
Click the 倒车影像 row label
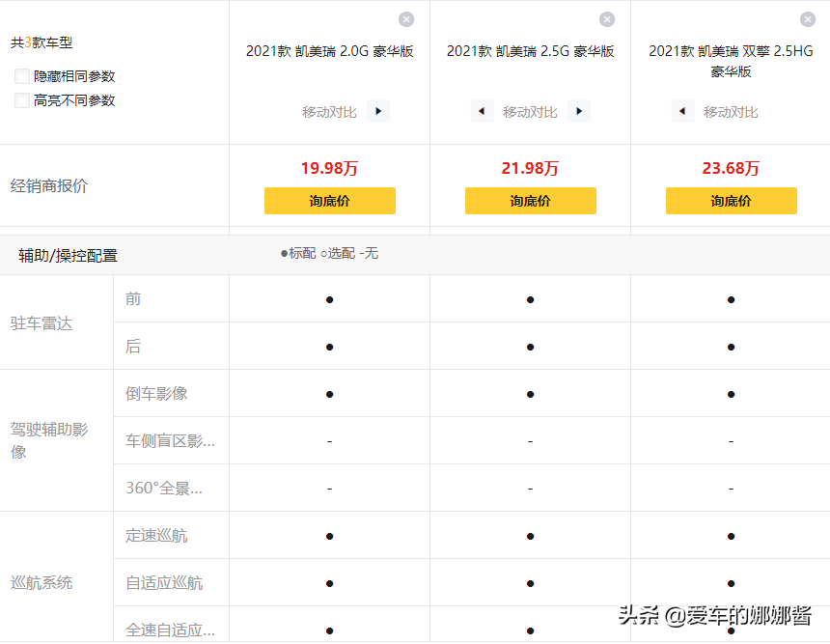point(156,394)
